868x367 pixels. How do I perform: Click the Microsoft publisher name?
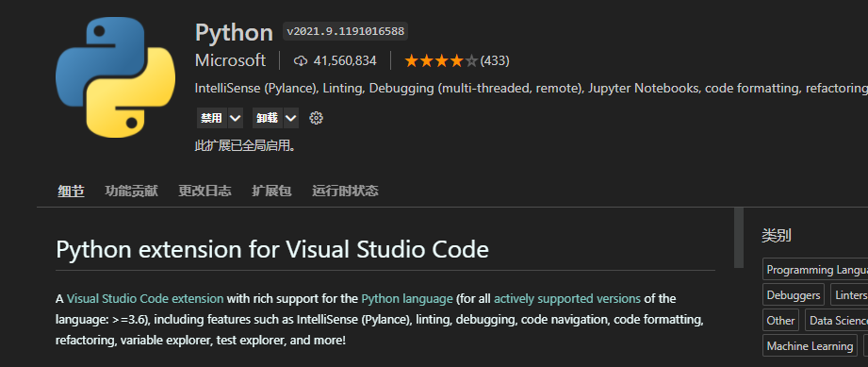click(230, 60)
